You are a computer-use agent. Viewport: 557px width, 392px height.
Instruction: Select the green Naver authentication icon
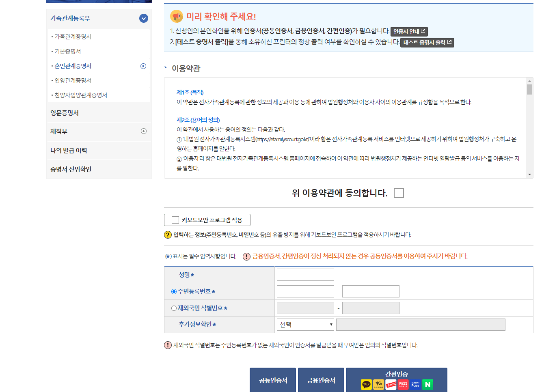427,384
